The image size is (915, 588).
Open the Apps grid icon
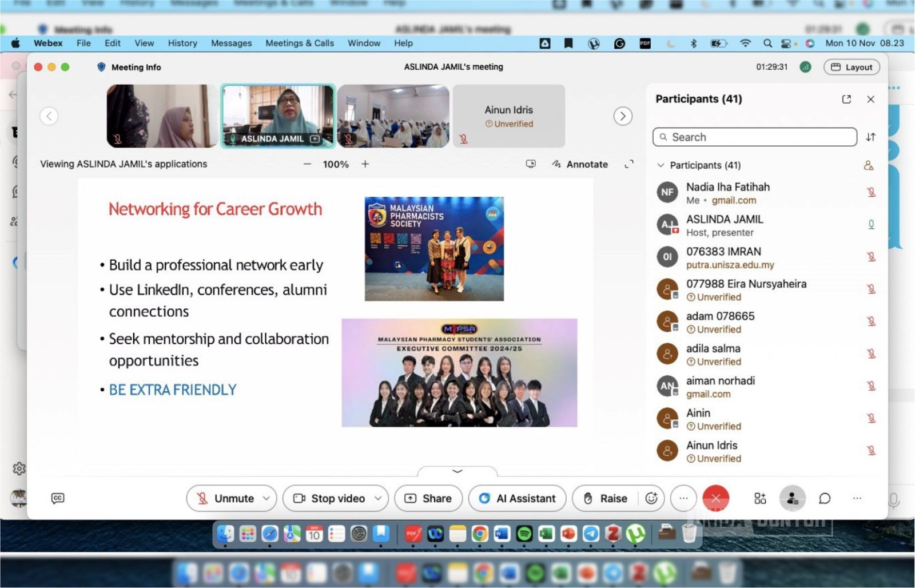760,498
